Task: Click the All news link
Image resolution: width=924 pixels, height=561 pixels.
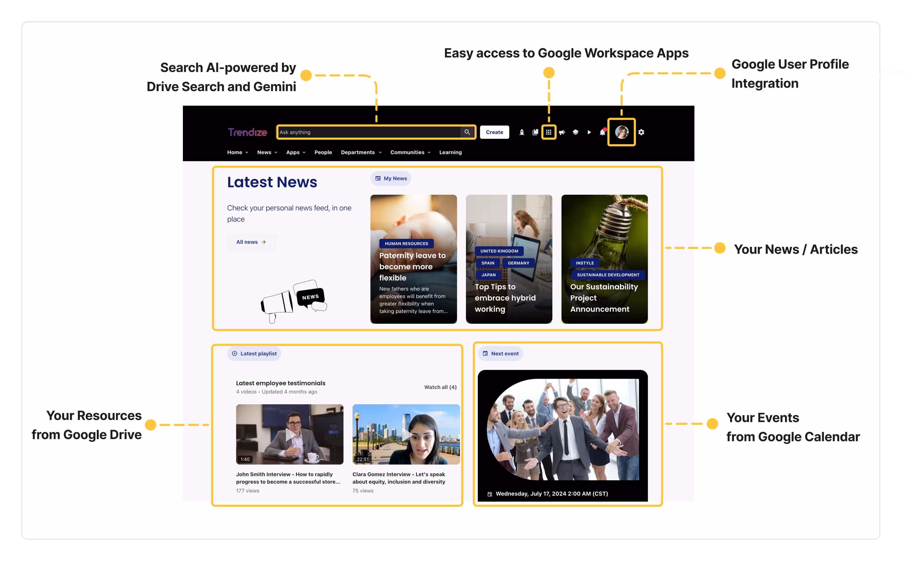Action: click(251, 242)
